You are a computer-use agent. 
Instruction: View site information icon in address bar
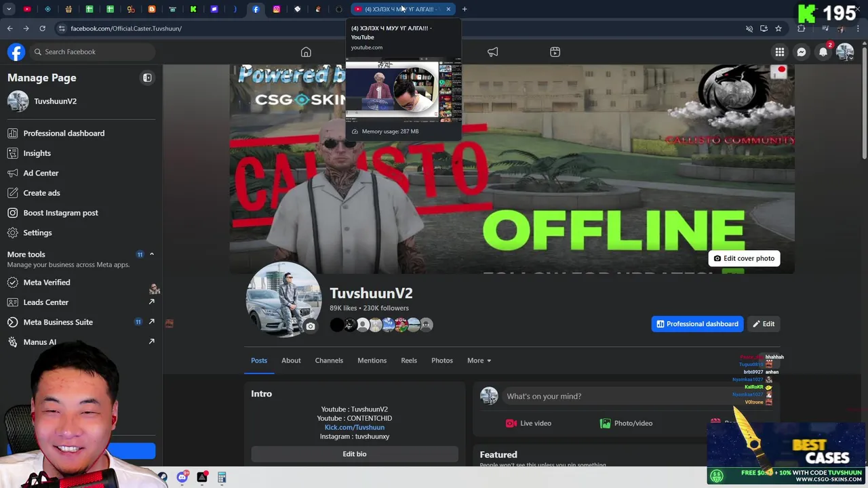pos(62,28)
